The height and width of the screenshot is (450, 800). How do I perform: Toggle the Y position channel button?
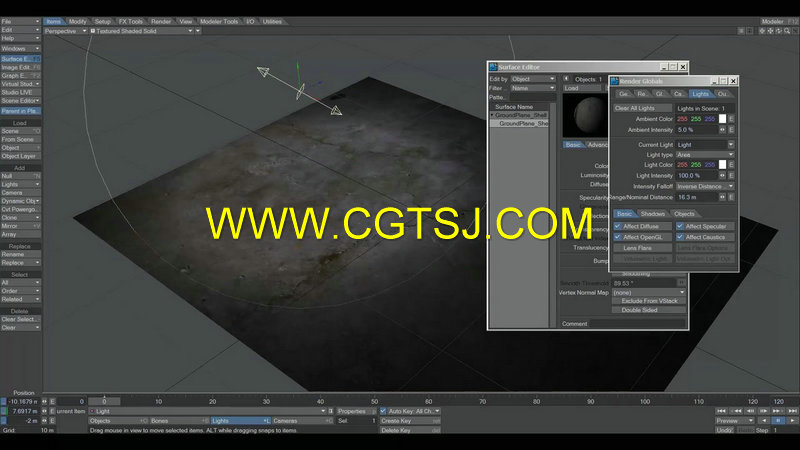pyautogui.click(x=4, y=411)
